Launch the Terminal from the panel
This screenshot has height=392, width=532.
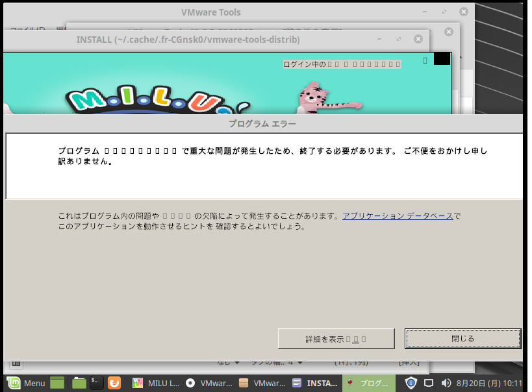point(97,383)
